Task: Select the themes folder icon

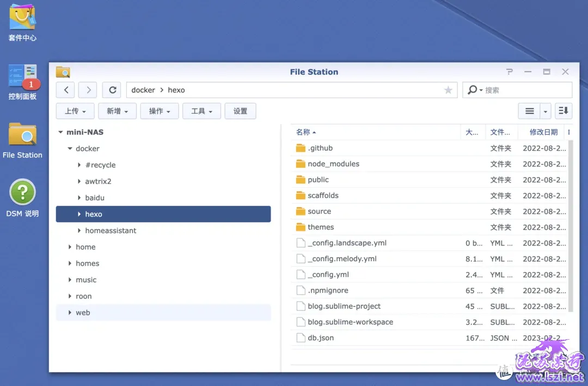Action: pyautogui.click(x=301, y=227)
